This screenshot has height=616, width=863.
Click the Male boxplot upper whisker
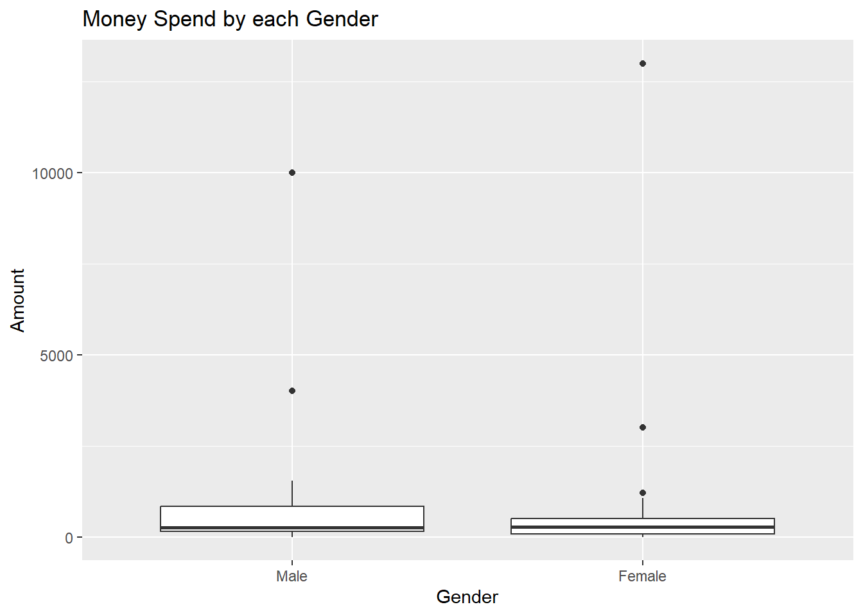292,493
